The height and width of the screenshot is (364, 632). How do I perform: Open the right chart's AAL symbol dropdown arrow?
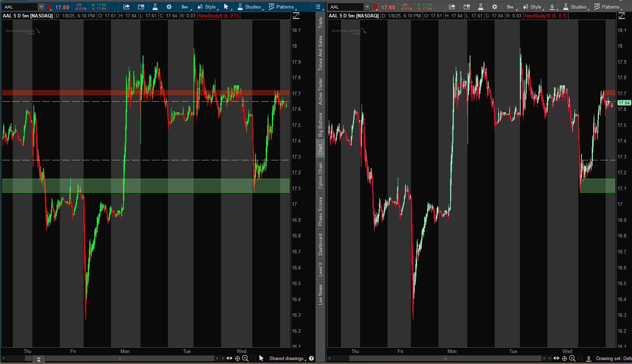(367, 7)
